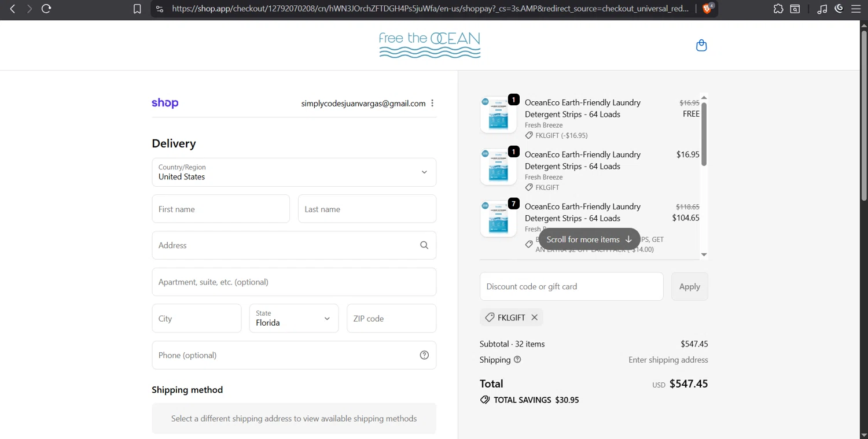
Task: Click the $16.95 laundry strips thumbnail
Action: (x=498, y=167)
